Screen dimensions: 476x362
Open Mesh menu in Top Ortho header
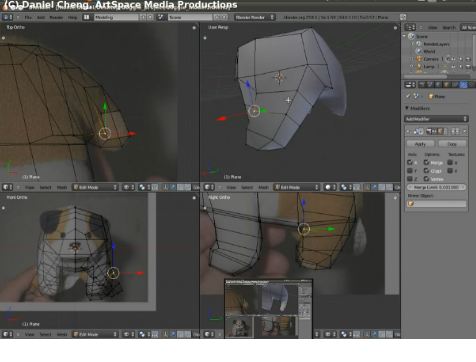click(62, 187)
